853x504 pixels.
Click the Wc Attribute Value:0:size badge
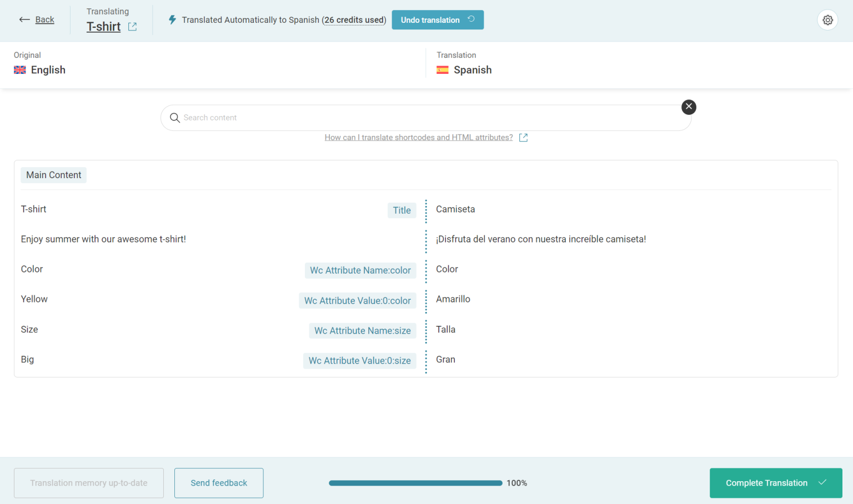[x=359, y=360]
